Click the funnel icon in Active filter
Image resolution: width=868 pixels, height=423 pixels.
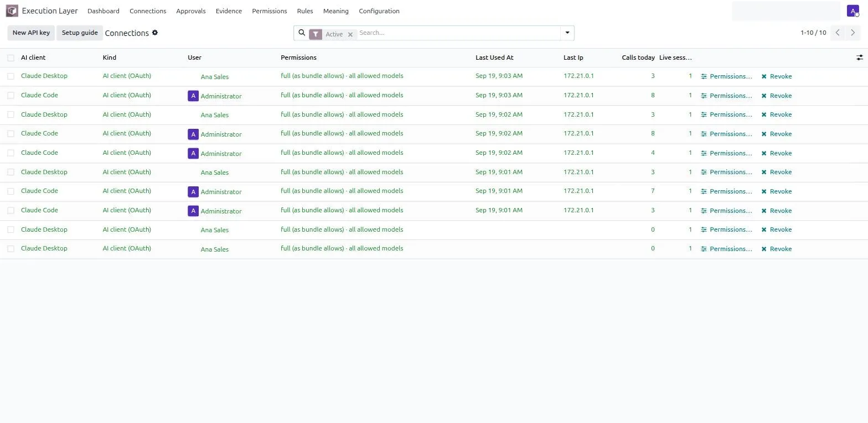[x=316, y=34]
